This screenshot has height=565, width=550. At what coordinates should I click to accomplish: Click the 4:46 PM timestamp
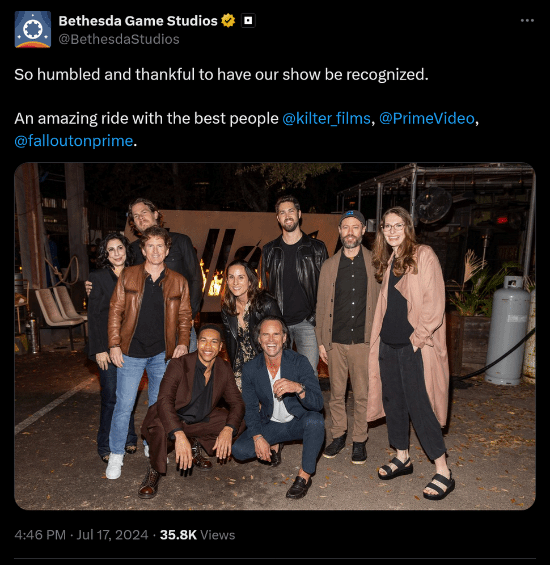40,535
